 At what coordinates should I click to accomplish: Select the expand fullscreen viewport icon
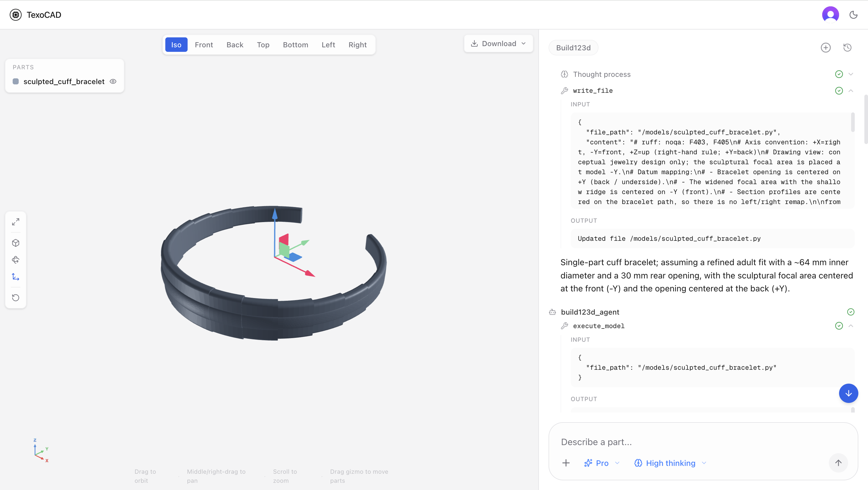[15, 222]
